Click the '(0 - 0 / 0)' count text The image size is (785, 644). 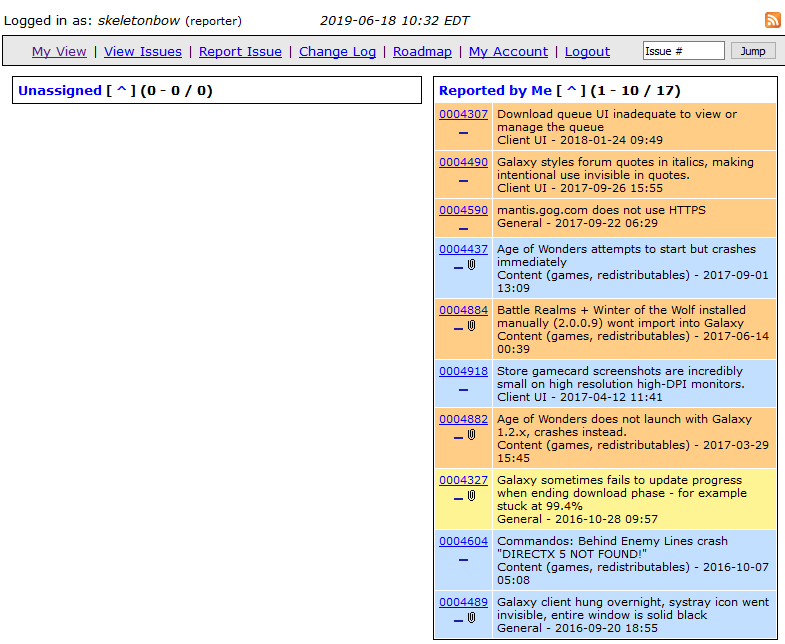pyautogui.click(x=177, y=91)
